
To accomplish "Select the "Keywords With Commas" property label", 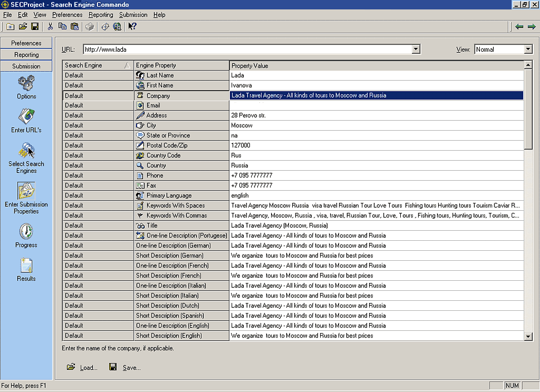I will (176, 216).
